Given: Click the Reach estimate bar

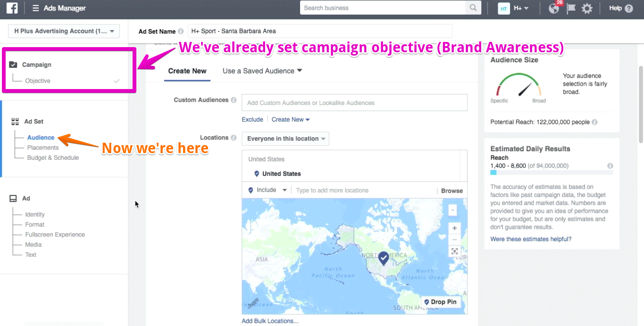Looking at the screenshot, I should pyautogui.click(x=552, y=173).
